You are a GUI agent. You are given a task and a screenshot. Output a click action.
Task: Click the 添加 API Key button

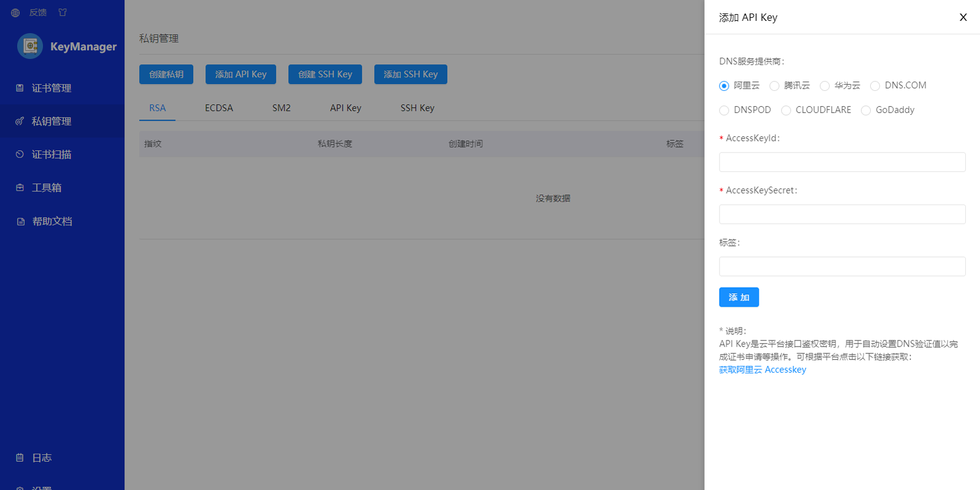[240, 74]
